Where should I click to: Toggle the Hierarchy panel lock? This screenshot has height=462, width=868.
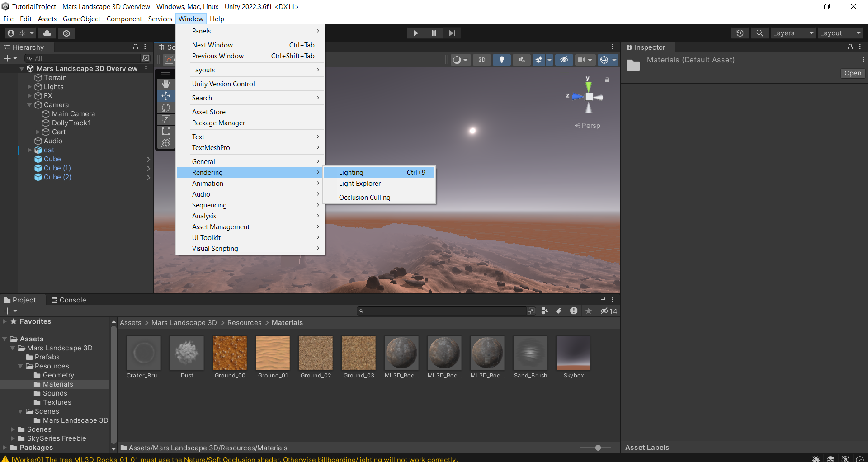point(135,47)
